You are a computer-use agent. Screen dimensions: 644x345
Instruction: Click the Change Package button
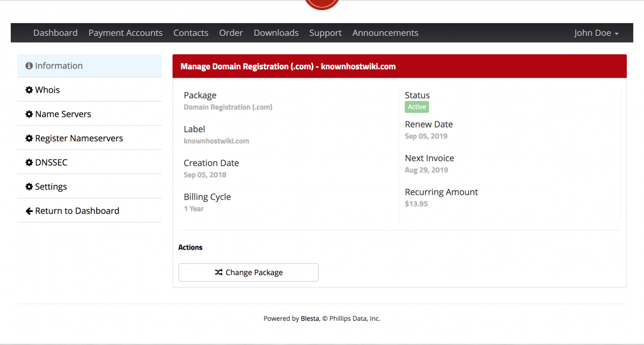point(248,272)
